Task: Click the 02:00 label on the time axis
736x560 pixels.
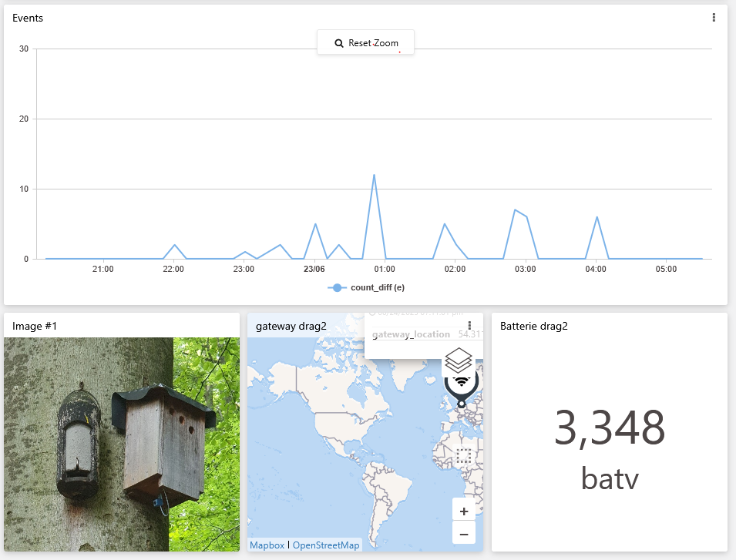Action: [455, 269]
